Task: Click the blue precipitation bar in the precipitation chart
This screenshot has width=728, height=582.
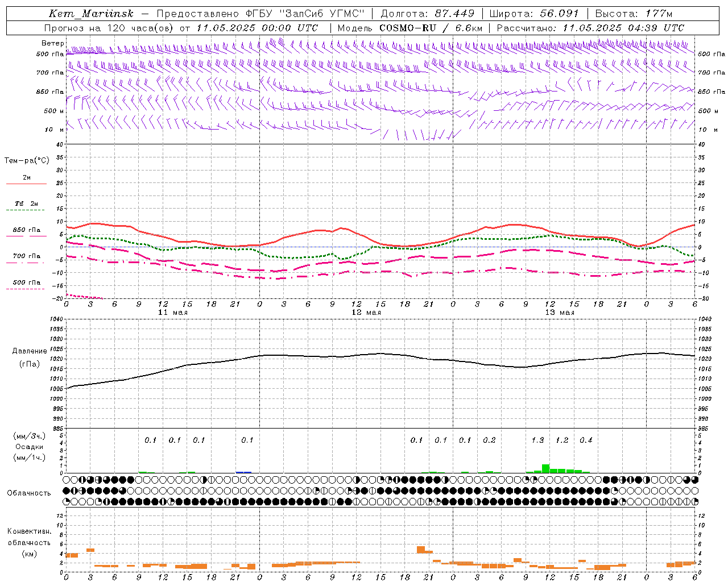Action: (x=243, y=472)
